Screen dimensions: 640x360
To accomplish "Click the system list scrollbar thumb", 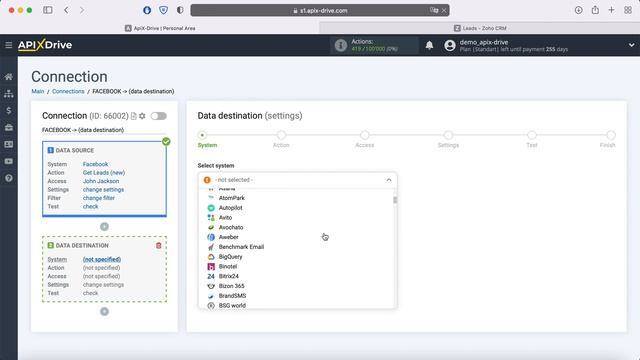I will click(395, 200).
